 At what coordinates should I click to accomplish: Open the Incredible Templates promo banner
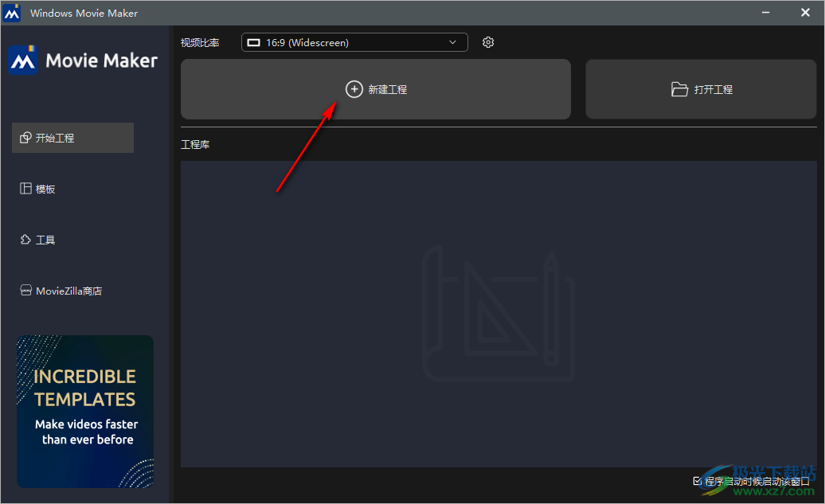click(84, 412)
